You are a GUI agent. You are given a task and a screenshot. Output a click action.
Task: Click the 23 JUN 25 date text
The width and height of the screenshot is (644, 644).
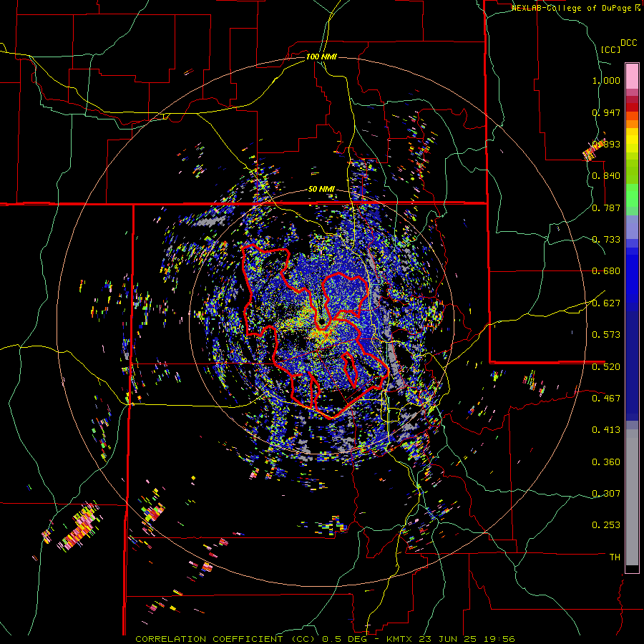(x=447, y=639)
